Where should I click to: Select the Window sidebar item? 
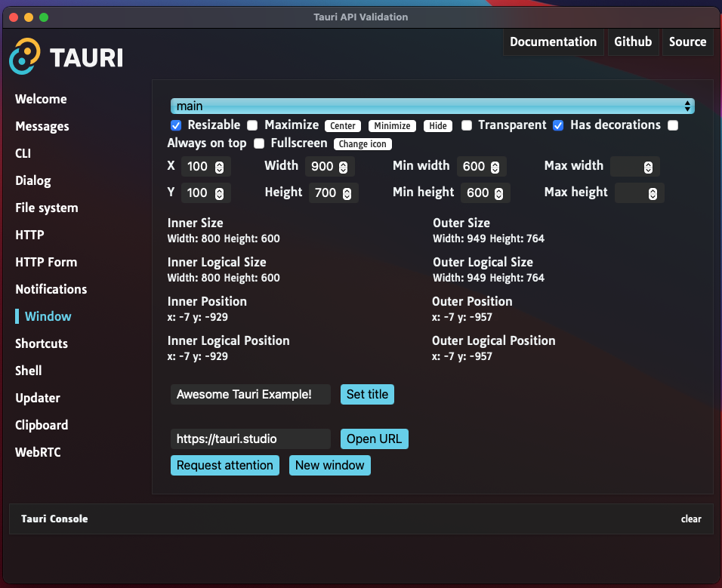coord(48,316)
